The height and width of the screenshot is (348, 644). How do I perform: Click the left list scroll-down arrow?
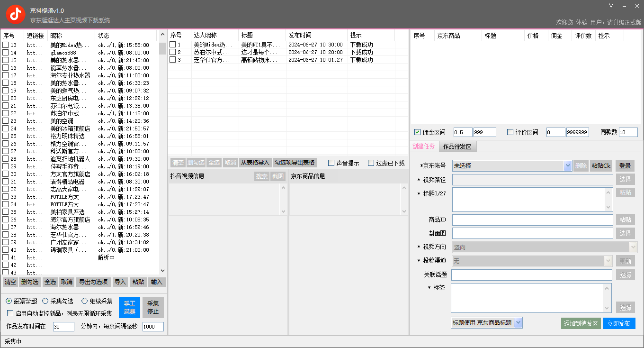[162, 270]
